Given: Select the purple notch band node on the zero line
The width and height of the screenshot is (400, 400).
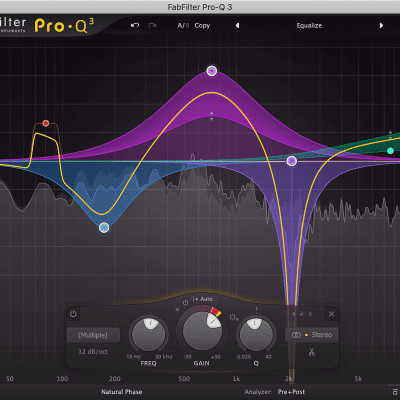Looking at the screenshot, I should (x=292, y=161).
